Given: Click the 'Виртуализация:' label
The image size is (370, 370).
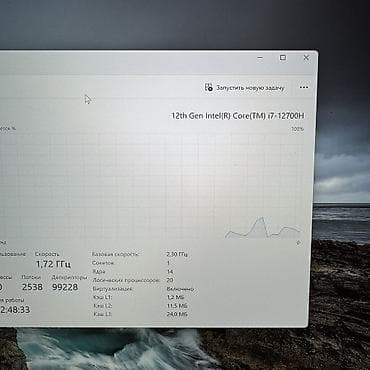Looking at the screenshot, I should 113,289.
